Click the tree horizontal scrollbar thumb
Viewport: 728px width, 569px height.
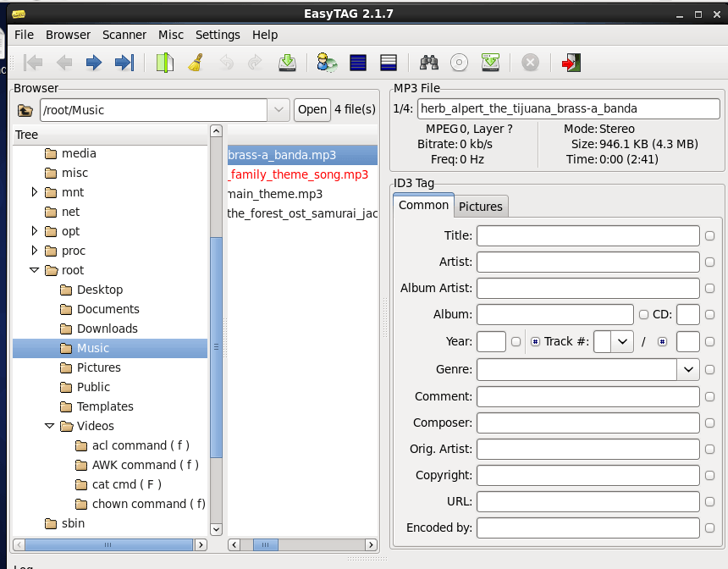click(x=108, y=544)
